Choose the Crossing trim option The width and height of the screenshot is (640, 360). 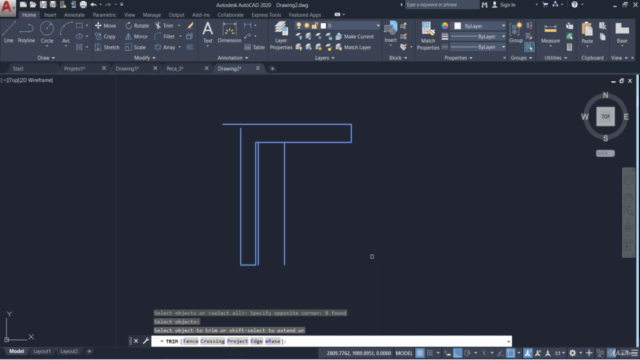pos(212,341)
